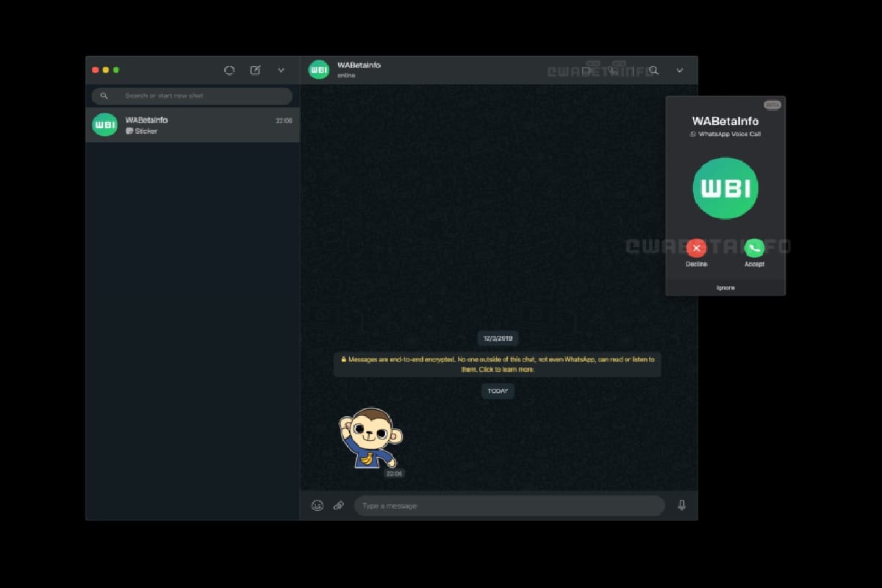Click WABetaInfo contact name in chat header

[359, 65]
